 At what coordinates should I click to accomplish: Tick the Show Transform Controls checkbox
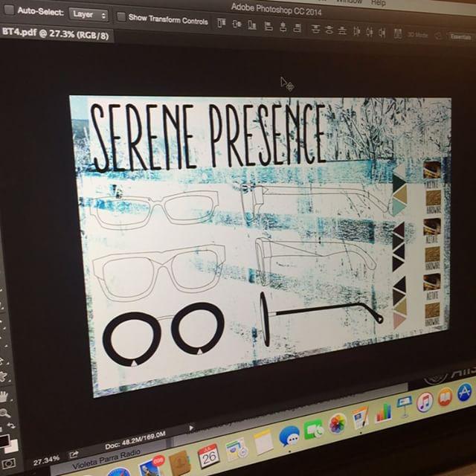click(x=121, y=16)
